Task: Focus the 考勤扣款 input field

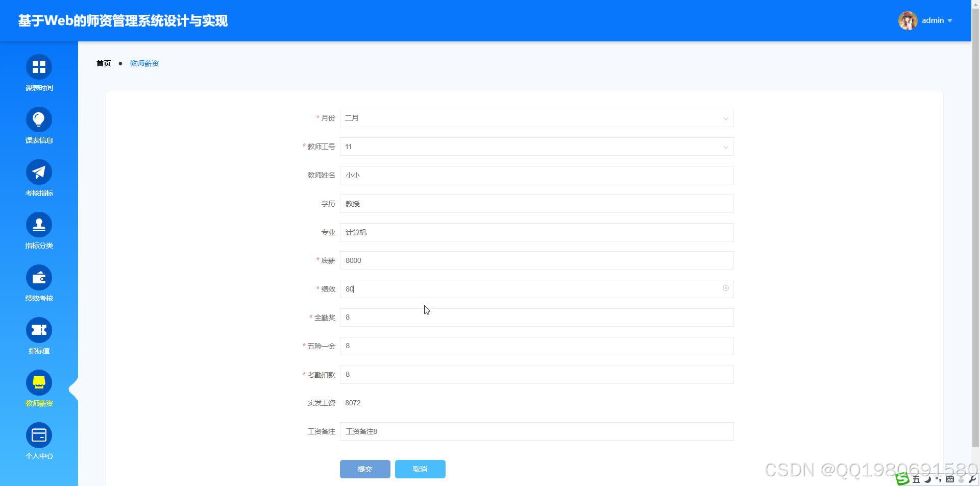Action: pyautogui.click(x=536, y=375)
